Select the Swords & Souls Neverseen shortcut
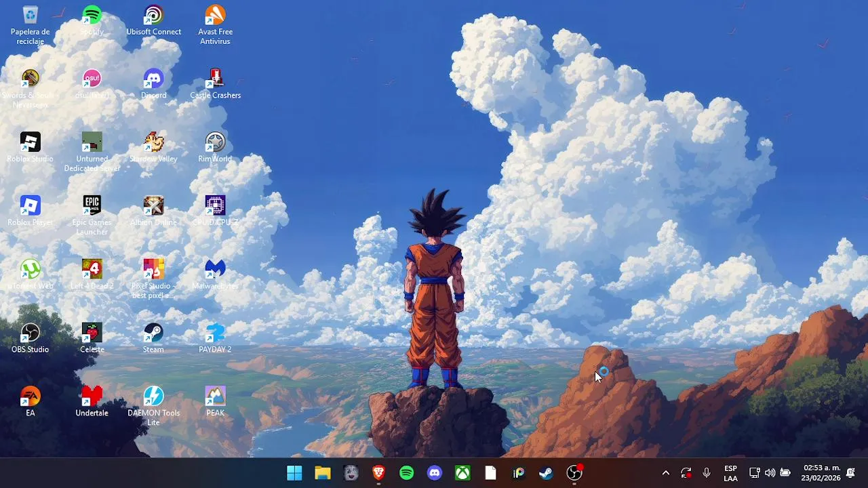Image resolution: width=868 pixels, height=488 pixels. tap(31, 88)
